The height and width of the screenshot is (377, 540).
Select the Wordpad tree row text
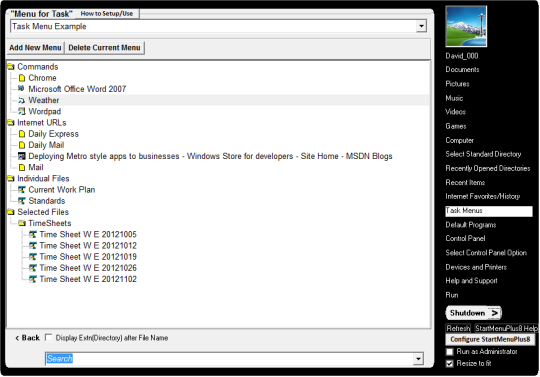[x=44, y=112]
